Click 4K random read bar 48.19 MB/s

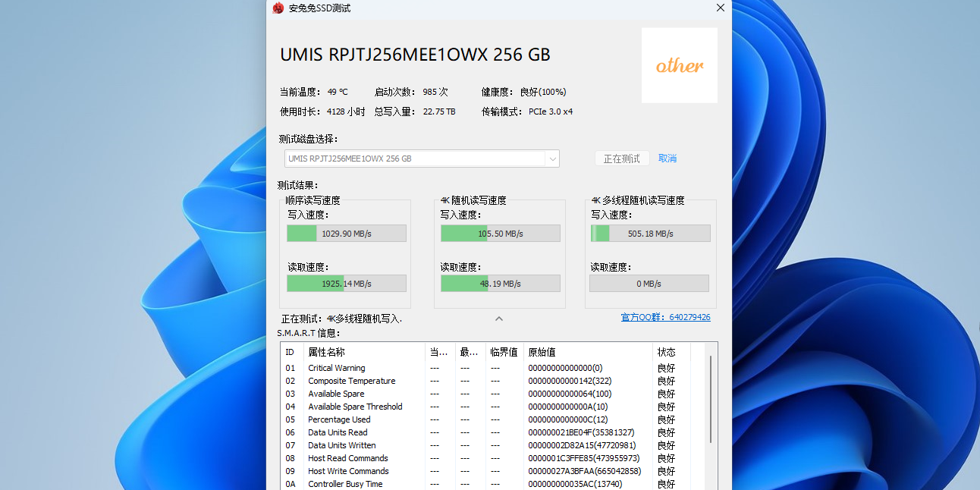point(501,284)
